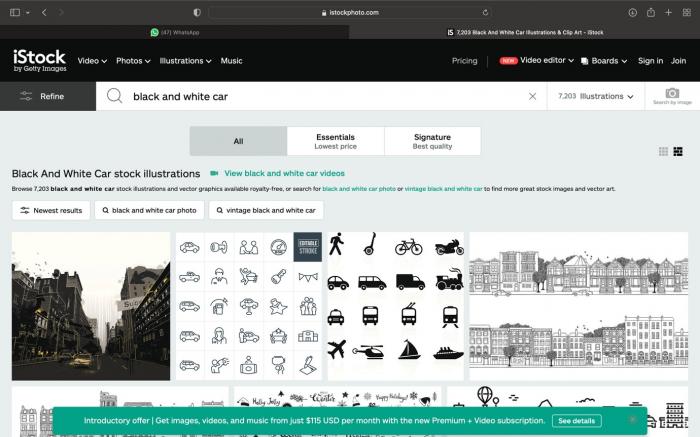700x437 pixels.
Task: Open the Video dropdown menu
Action: (92, 61)
